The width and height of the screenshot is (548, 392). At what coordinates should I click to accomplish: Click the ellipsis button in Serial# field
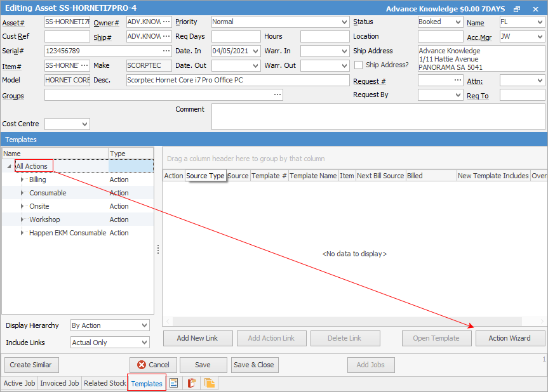(x=166, y=51)
